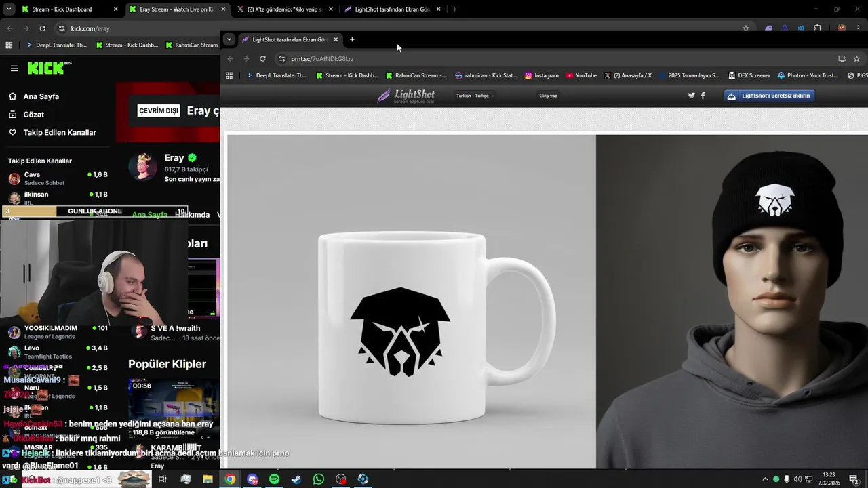Reload the prnt.sc page
Screen dimensions: 868x488
(x=262, y=58)
